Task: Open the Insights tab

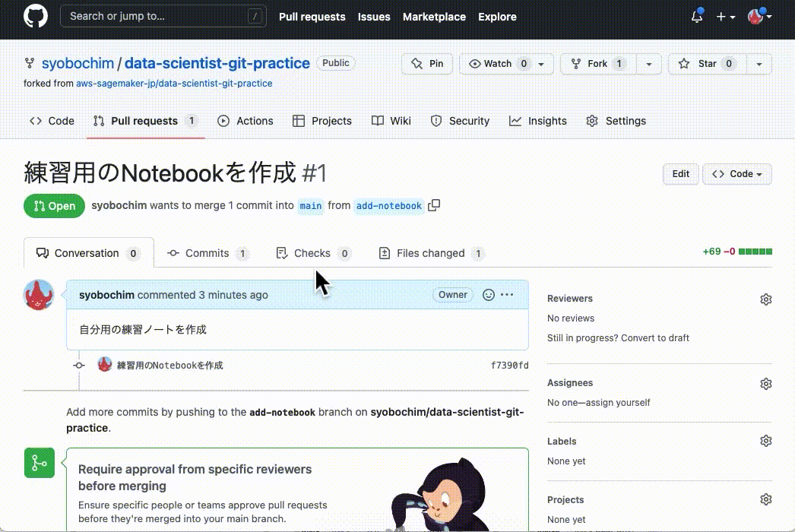Action: [538, 121]
